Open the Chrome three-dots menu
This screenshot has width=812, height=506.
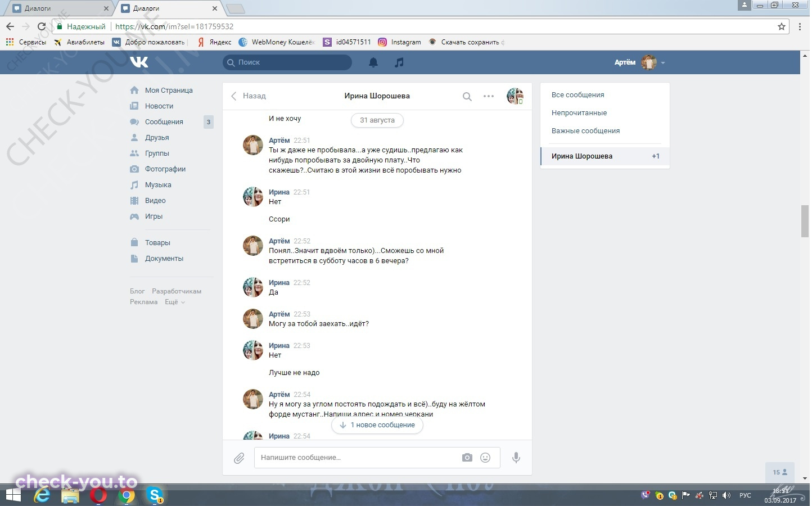pyautogui.click(x=800, y=26)
